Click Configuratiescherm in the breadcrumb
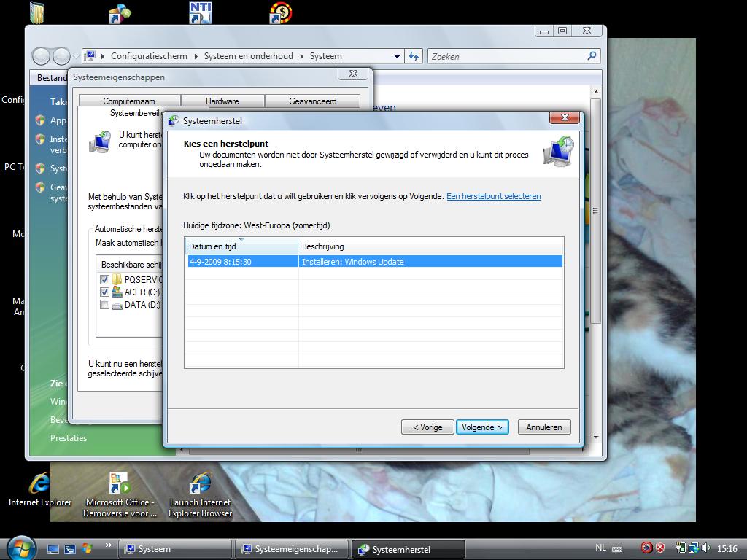747x560 pixels. point(149,56)
